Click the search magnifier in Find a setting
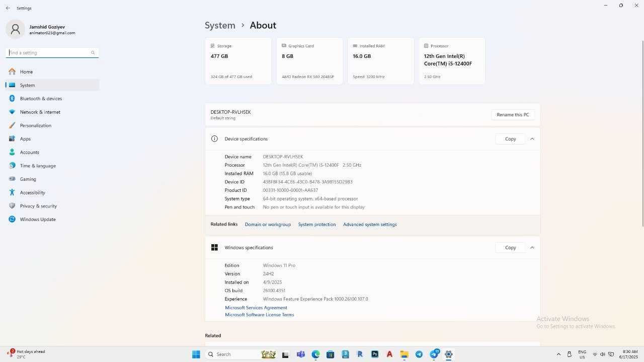 click(x=93, y=52)
